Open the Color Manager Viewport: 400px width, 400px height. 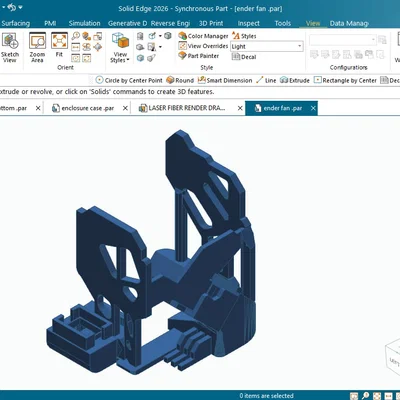coord(203,36)
